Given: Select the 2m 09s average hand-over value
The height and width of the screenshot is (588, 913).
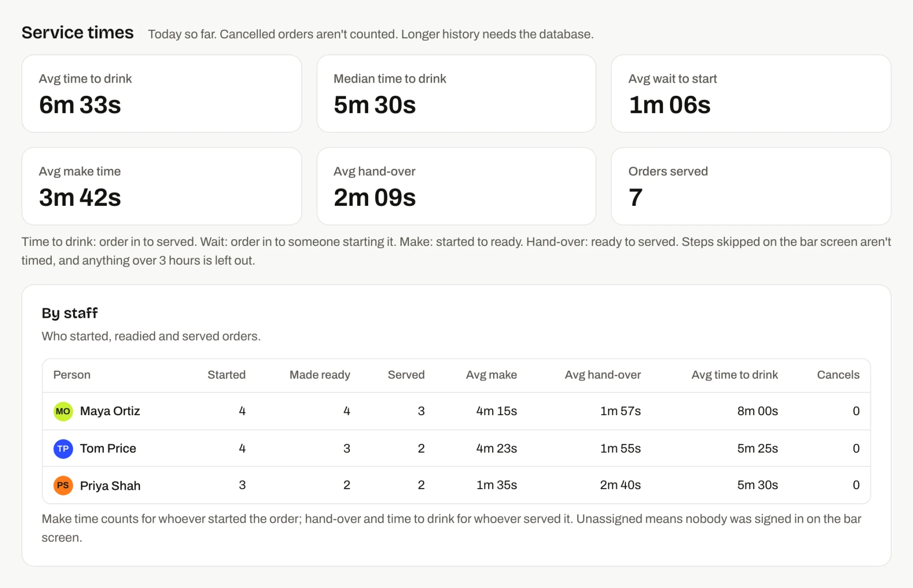Looking at the screenshot, I should point(375,198).
